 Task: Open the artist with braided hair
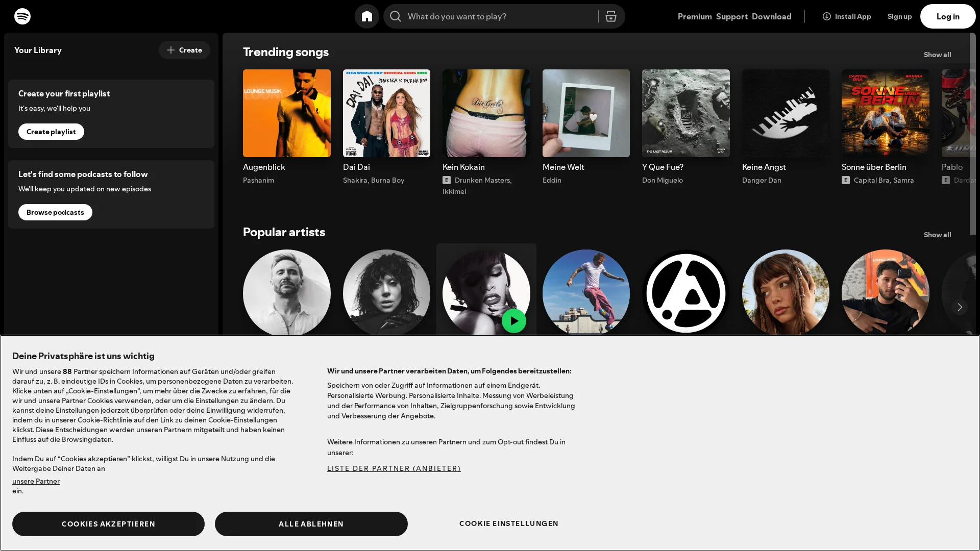tap(786, 292)
